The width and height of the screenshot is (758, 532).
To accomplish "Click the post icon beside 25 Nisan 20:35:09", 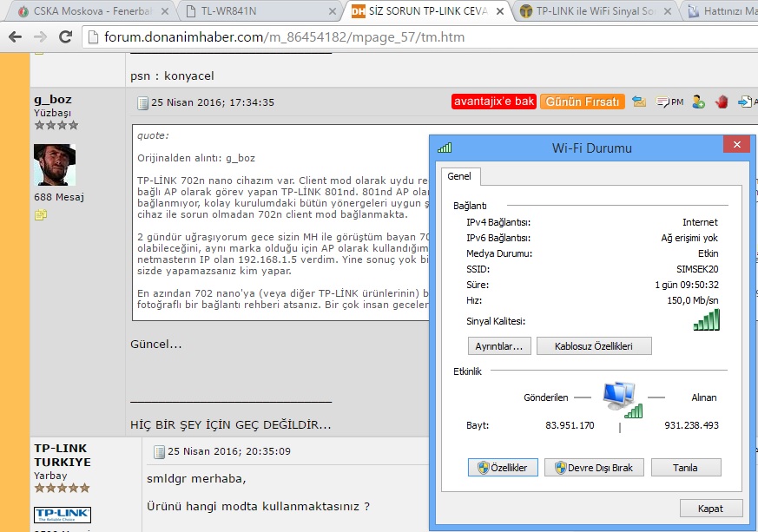I will 159,452.
